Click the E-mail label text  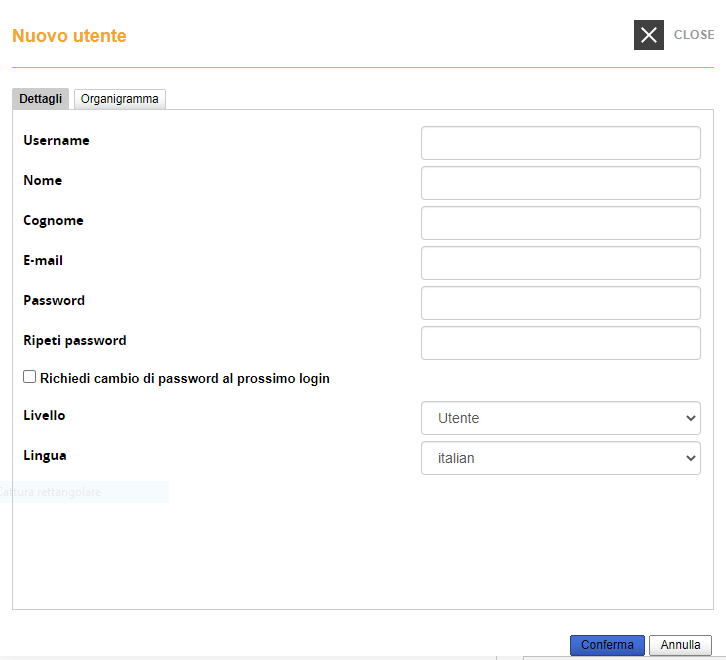click(x=43, y=261)
